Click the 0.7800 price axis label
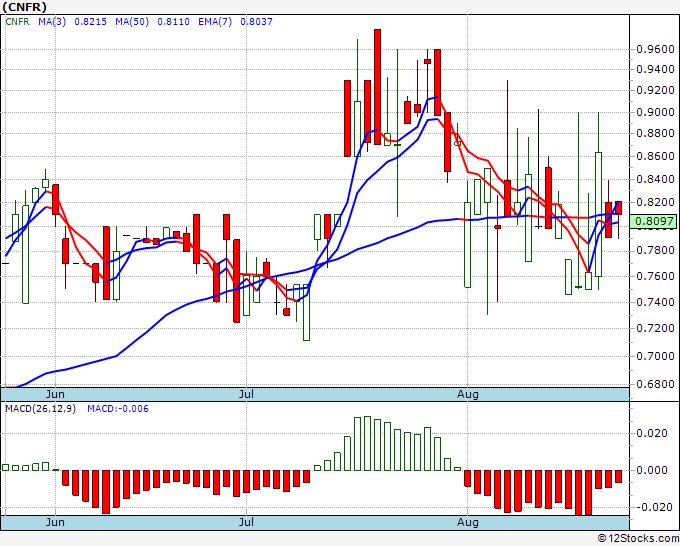 click(655, 251)
